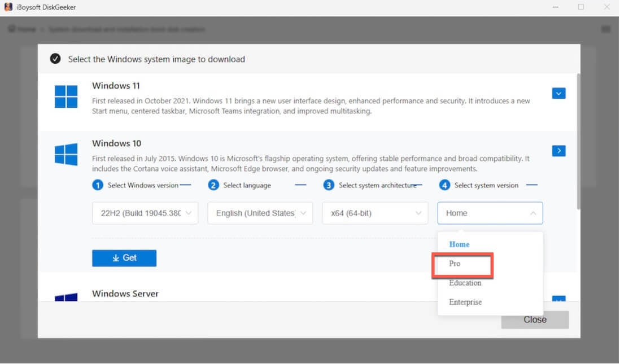Click the Windows Server logo icon
The image size is (620, 364).
pyautogui.click(x=66, y=297)
